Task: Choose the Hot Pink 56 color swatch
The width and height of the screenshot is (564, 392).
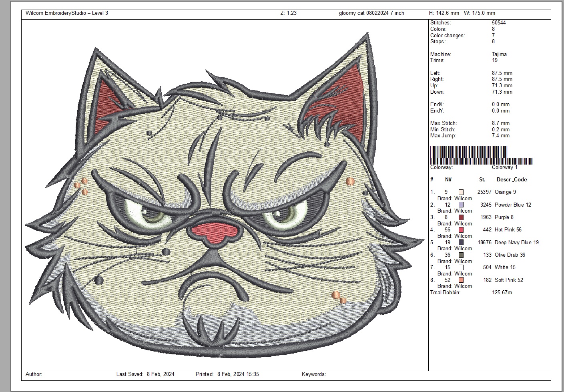Action: (461, 230)
